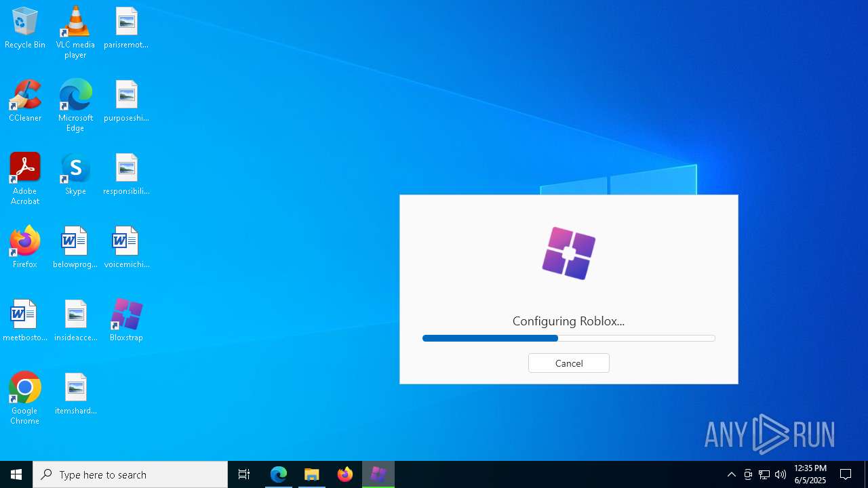
Task: Open the volume control tray icon
Action: (x=781, y=474)
